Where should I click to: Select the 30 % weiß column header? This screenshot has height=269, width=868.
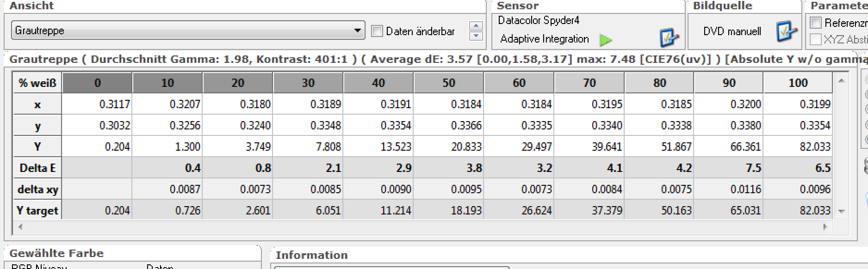click(x=308, y=83)
